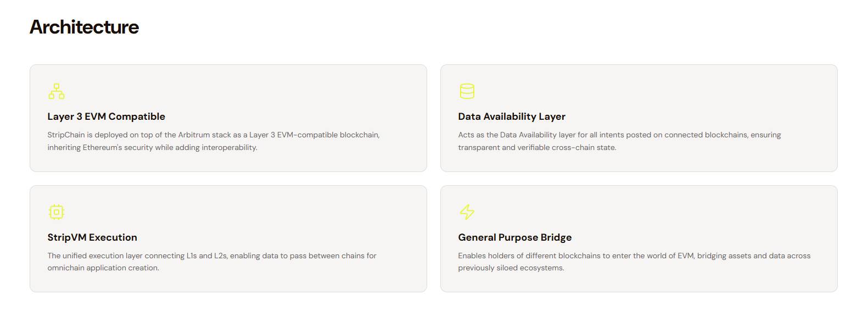
Task: Click the StripChain Arbitrum stack description text
Action: [x=214, y=141]
